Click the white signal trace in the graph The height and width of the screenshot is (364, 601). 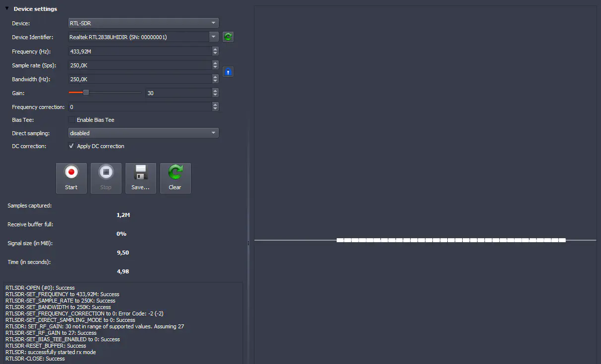(x=451, y=240)
